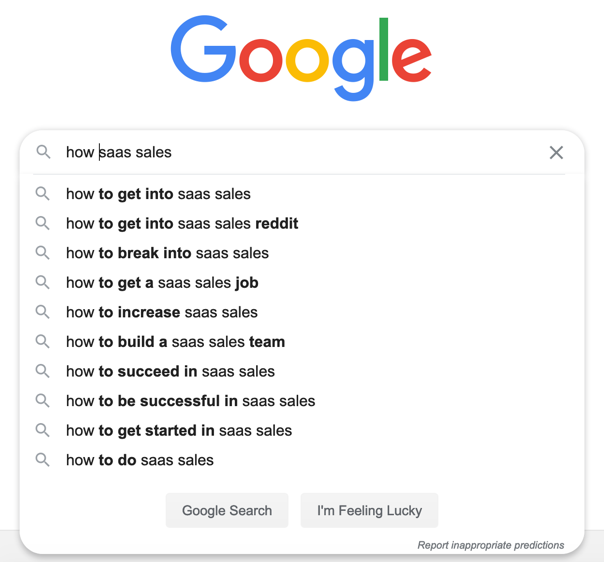
Task: Click magnifier icon beside 'how to get a saas sales job'
Action: tap(42, 283)
